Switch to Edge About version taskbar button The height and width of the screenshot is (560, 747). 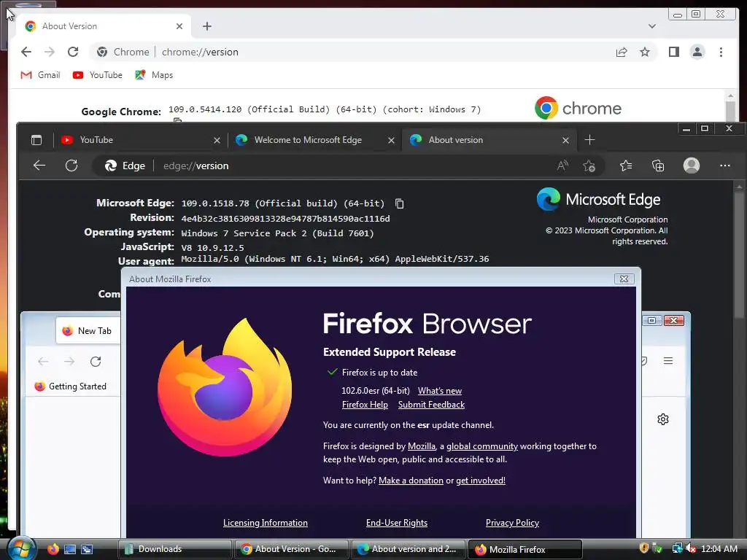[409, 549]
